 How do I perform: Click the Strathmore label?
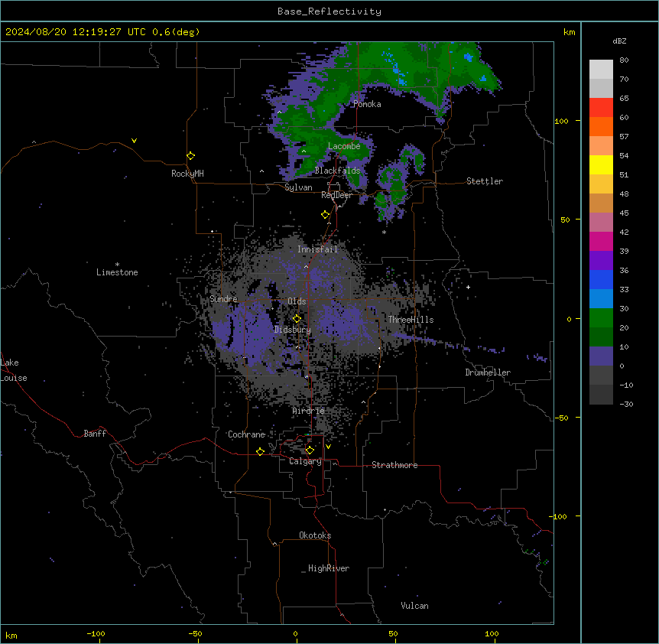[x=394, y=465]
